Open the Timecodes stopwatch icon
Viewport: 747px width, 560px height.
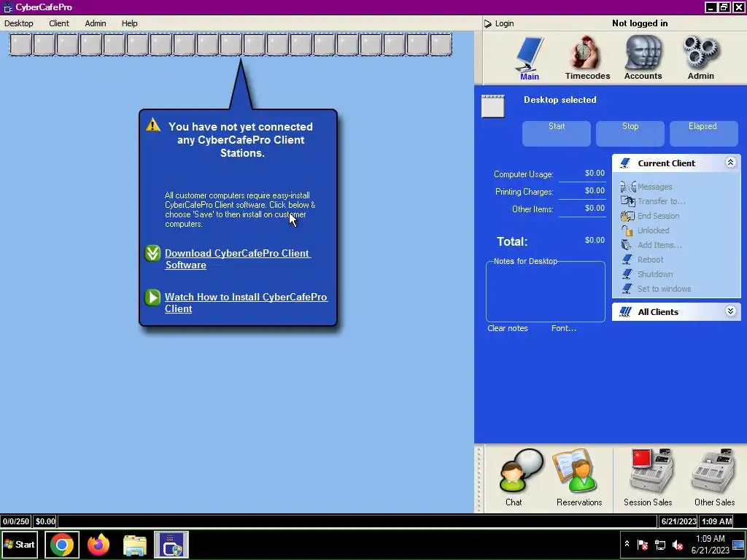(x=586, y=53)
